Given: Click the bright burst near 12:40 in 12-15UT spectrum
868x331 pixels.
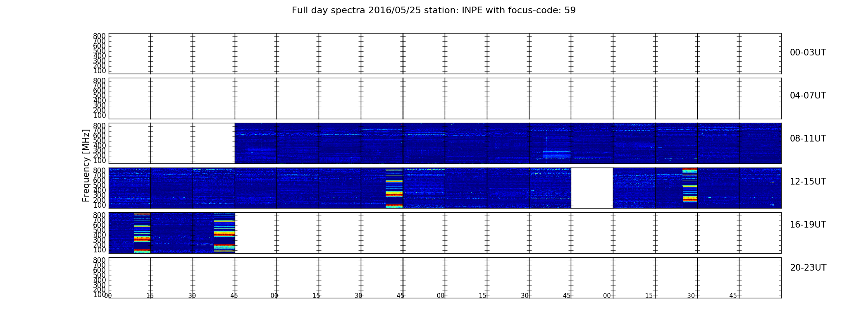Looking at the screenshot, I should pos(394,188).
